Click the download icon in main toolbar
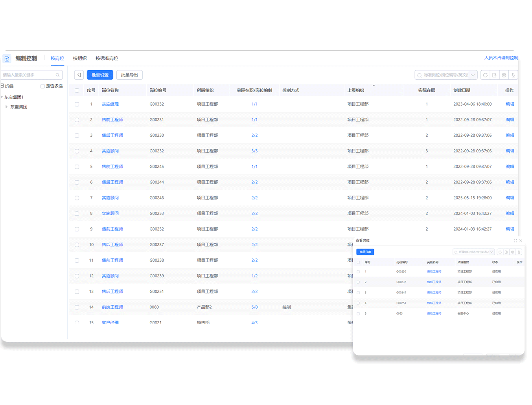 [x=513, y=75]
